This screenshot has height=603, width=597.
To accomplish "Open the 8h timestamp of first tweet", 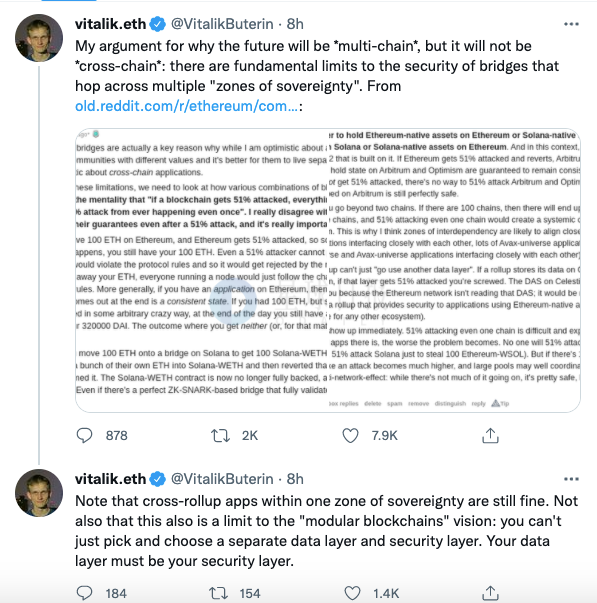I will [295, 24].
